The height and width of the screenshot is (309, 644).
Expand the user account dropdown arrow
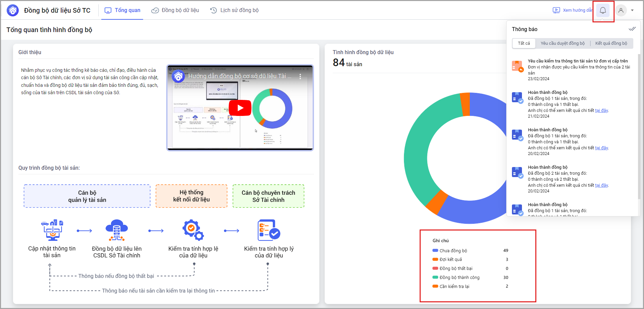click(632, 10)
